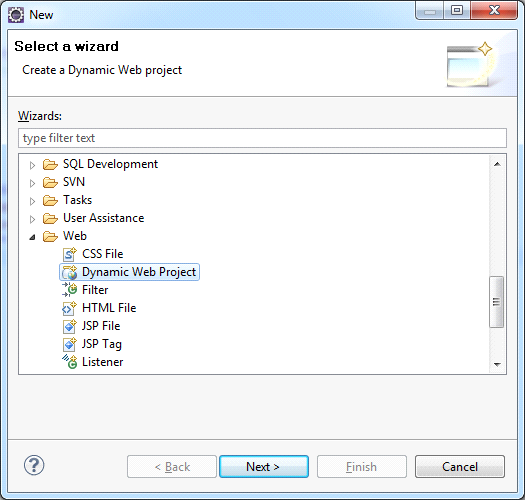
Task: Expand the SVN folder arrow
Action: (32, 183)
